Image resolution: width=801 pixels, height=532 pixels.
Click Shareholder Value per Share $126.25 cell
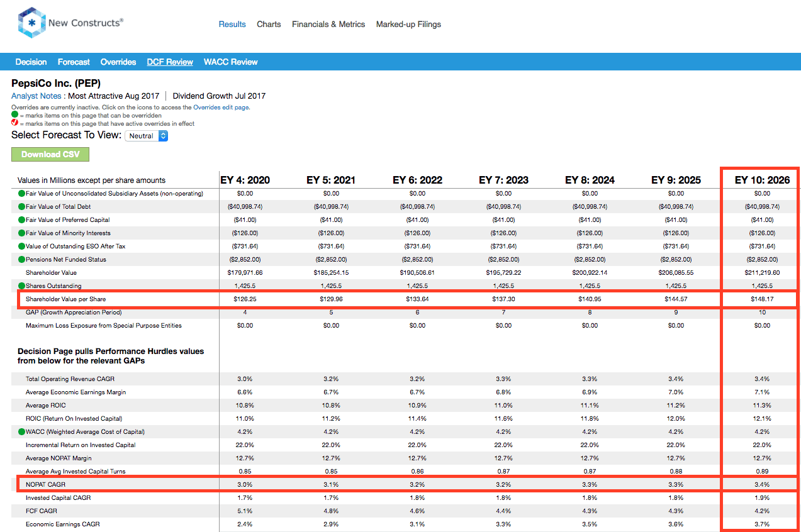[x=245, y=299]
